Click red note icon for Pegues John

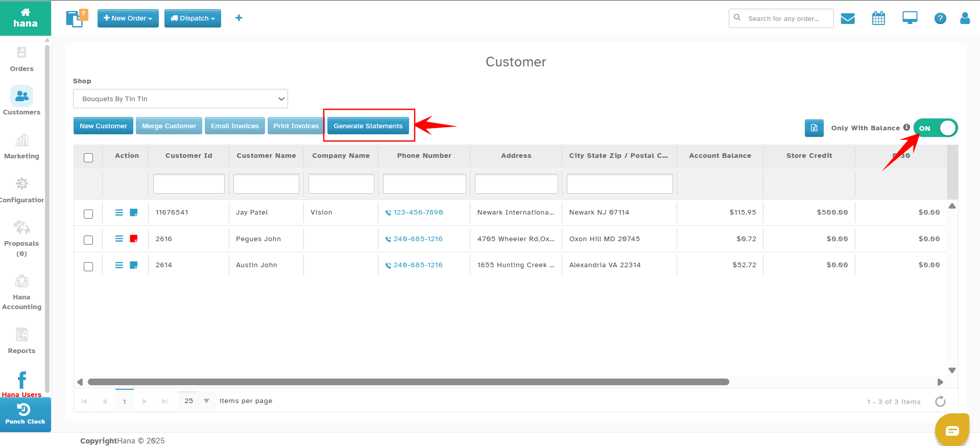pos(134,239)
